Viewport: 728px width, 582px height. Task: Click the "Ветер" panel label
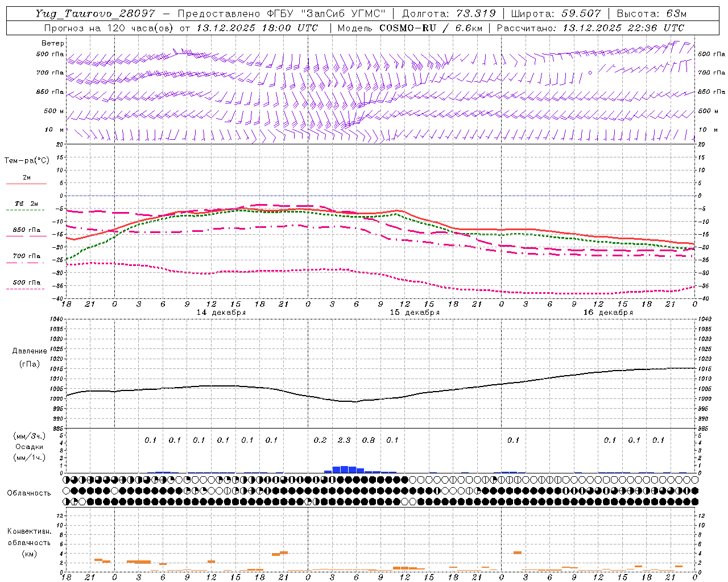tap(53, 43)
